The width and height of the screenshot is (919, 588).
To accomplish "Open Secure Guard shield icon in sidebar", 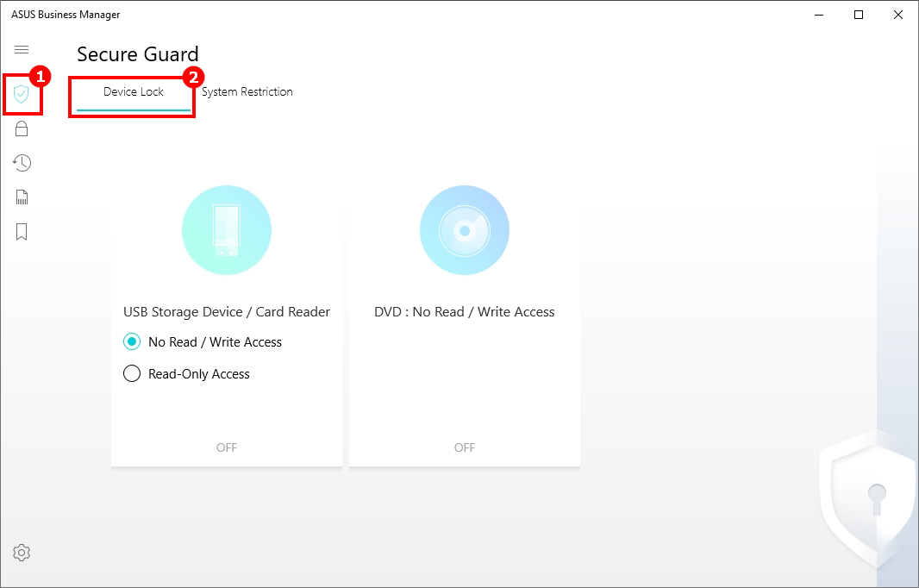I will (21, 94).
